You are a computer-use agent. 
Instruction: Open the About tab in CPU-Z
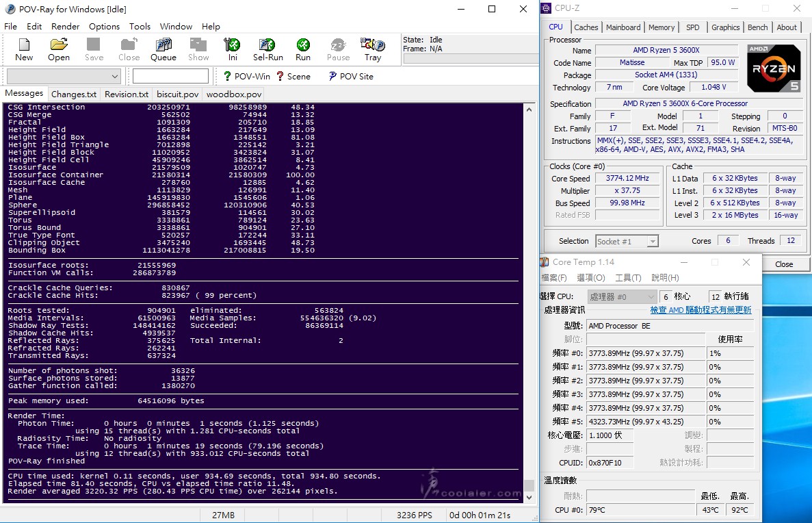pos(787,27)
